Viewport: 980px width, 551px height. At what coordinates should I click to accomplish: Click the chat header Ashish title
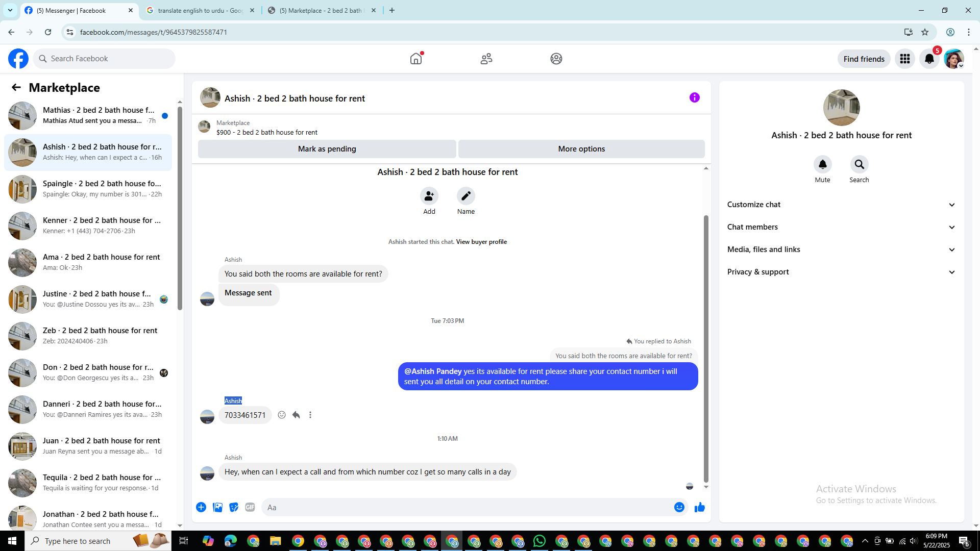[x=295, y=98]
